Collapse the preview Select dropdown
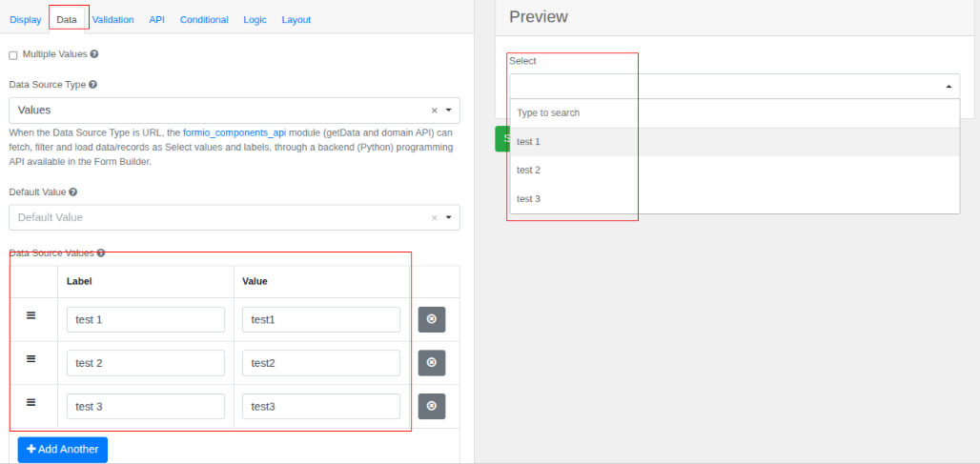Image resolution: width=980 pixels, height=464 pixels. [x=949, y=87]
